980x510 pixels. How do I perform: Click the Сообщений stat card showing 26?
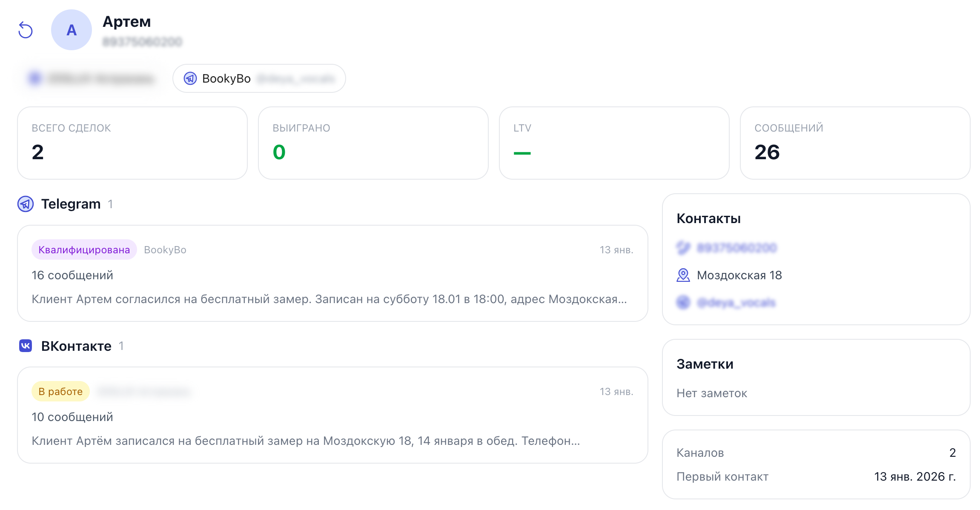(855, 143)
